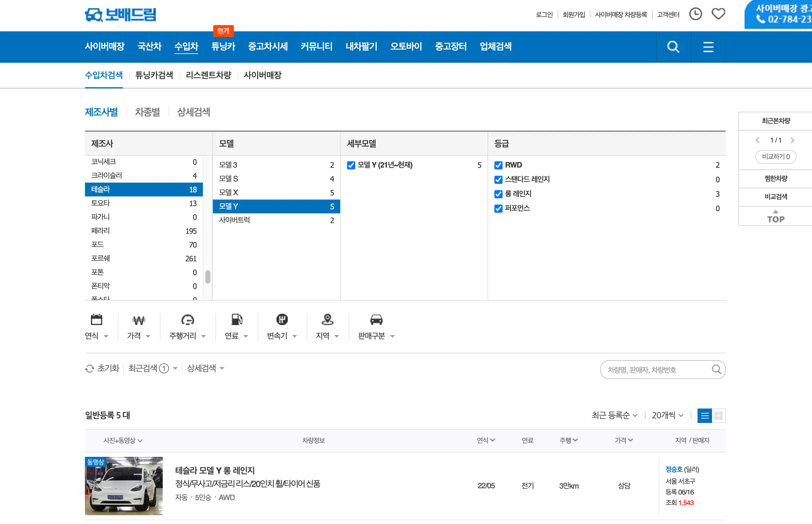The width and height of the screenshot is (812, 524).
Task: Open the 최근검색 dropdown
Action: click(x=153, y=368)
